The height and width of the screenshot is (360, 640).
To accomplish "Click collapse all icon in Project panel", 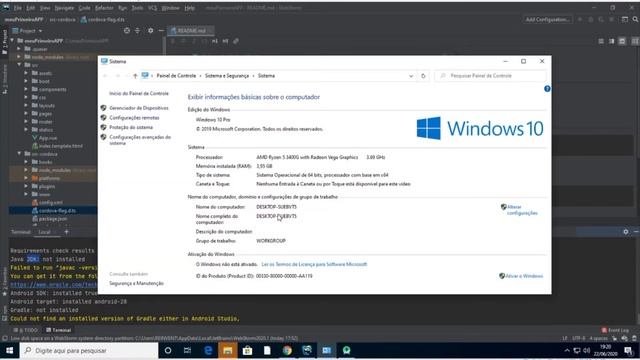I will pyautogui.click(x=137, y=31).
